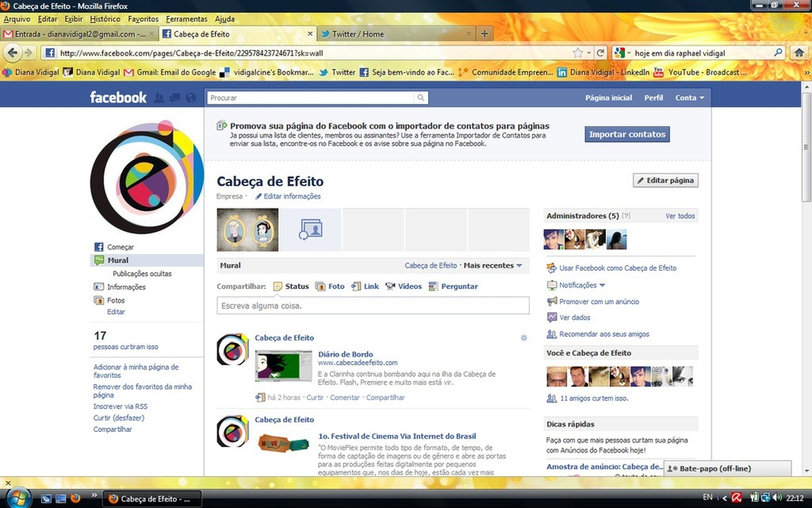This screenshot has height=508, width=812.
Task: Select Fotos in the left sidebar
Action: 116,300
